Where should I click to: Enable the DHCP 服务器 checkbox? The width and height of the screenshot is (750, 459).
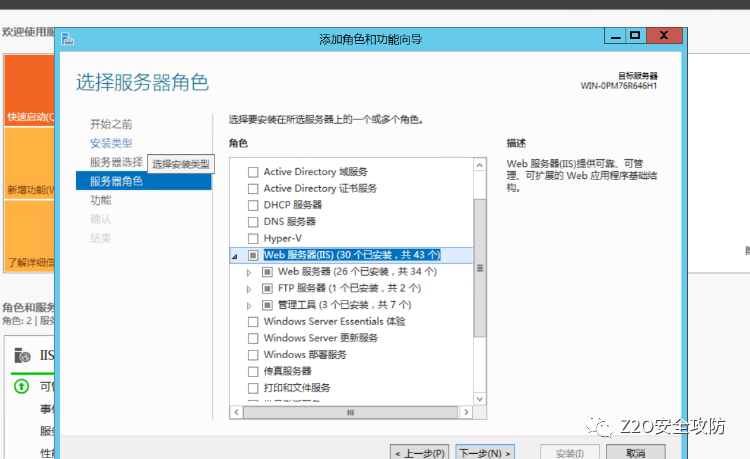tap(253, 205)
